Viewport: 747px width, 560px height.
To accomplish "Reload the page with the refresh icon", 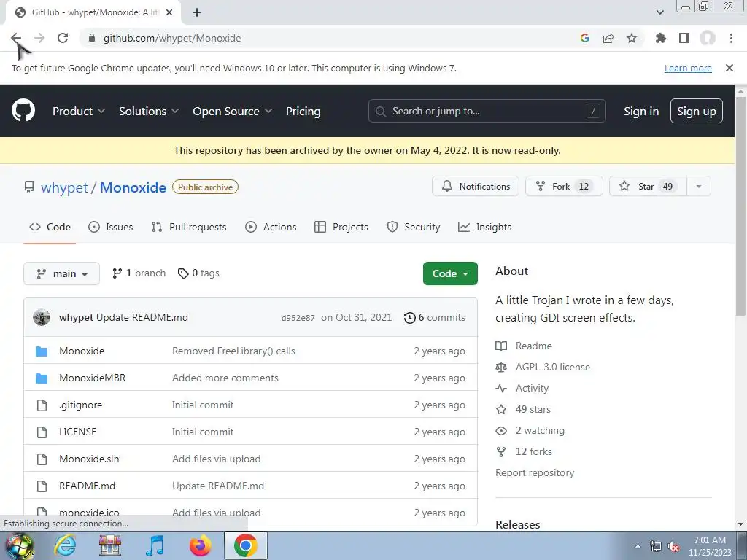I will [63, 38].
